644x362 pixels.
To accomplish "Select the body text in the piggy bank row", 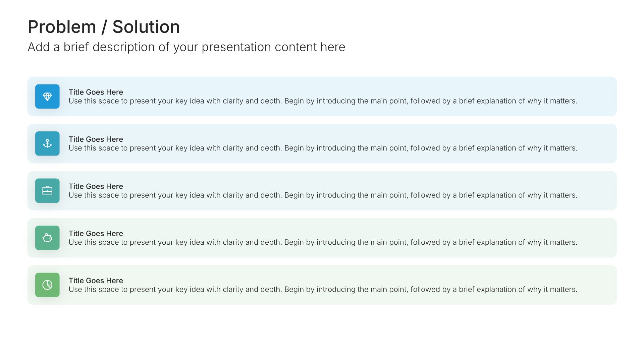I will pos(323,242).
